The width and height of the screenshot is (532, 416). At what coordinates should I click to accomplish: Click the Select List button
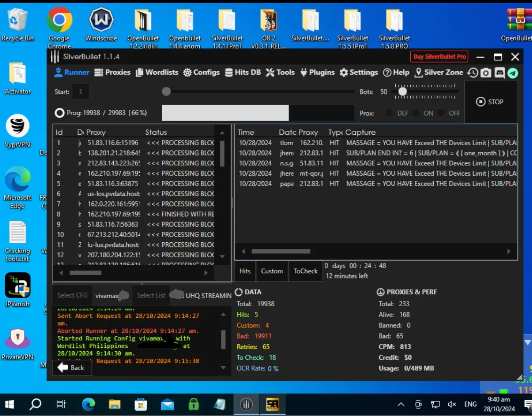151,295
